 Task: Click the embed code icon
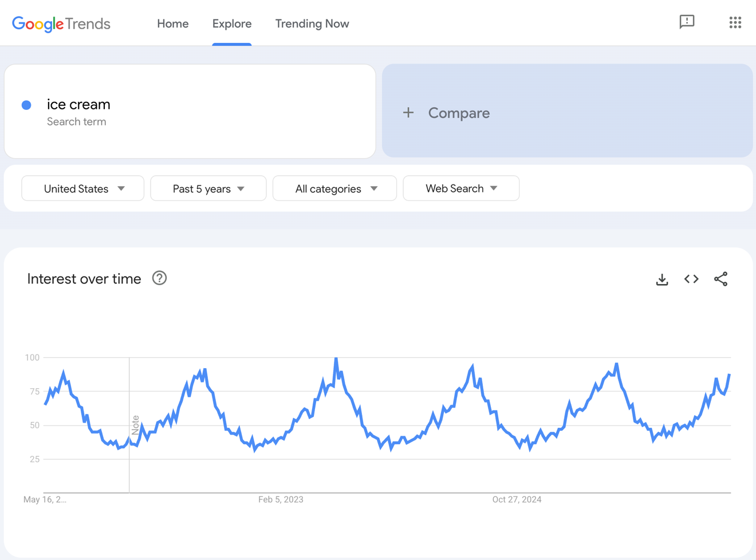coord(691,279)
